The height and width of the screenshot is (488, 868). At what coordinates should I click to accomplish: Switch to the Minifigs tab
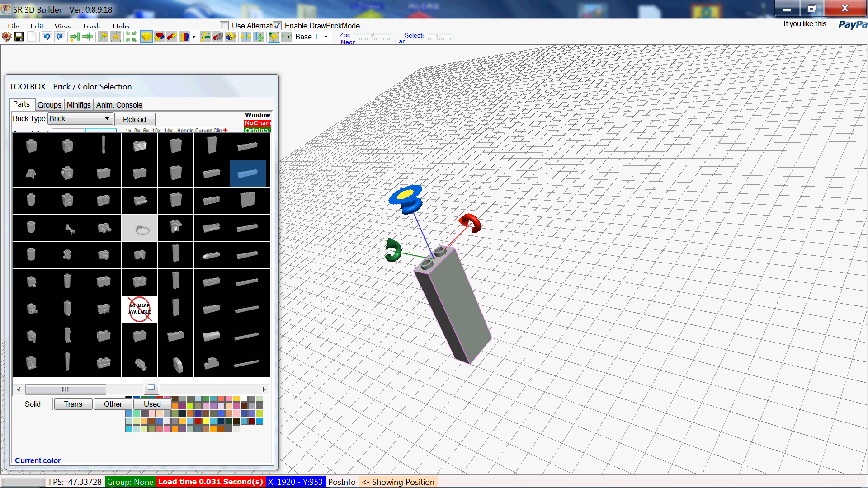pos(79,105)
